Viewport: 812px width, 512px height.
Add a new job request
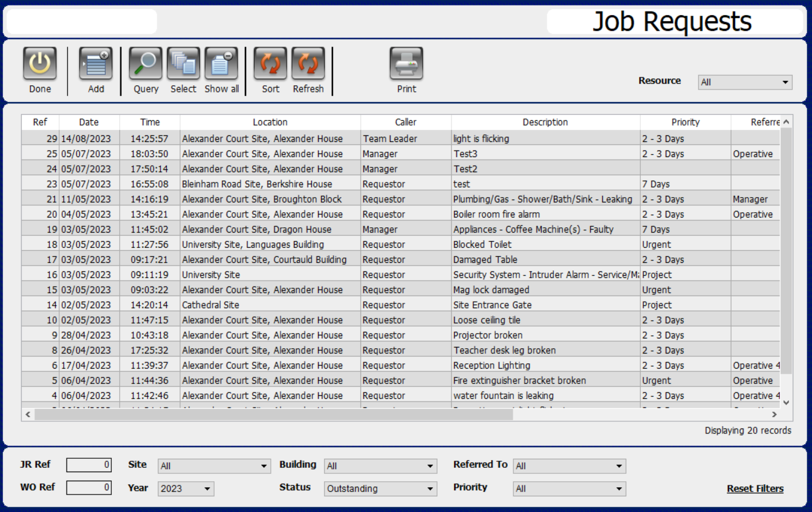pyautogui.click(x=96, y=63)
